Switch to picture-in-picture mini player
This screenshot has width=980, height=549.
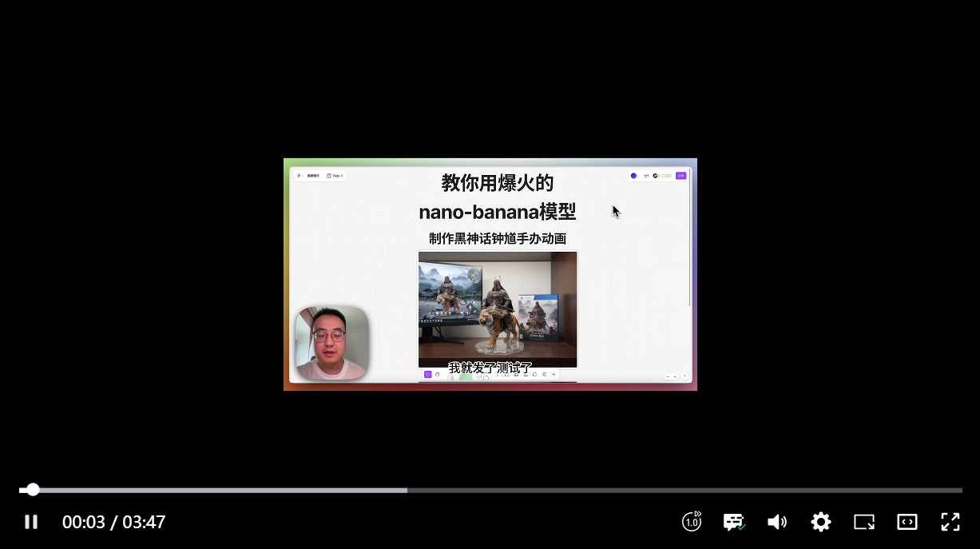point(864,522)
